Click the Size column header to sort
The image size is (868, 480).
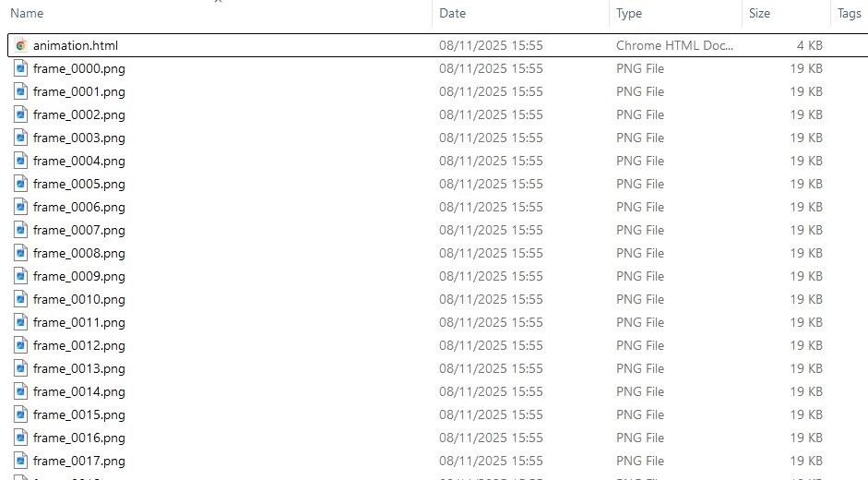(759, 13)
